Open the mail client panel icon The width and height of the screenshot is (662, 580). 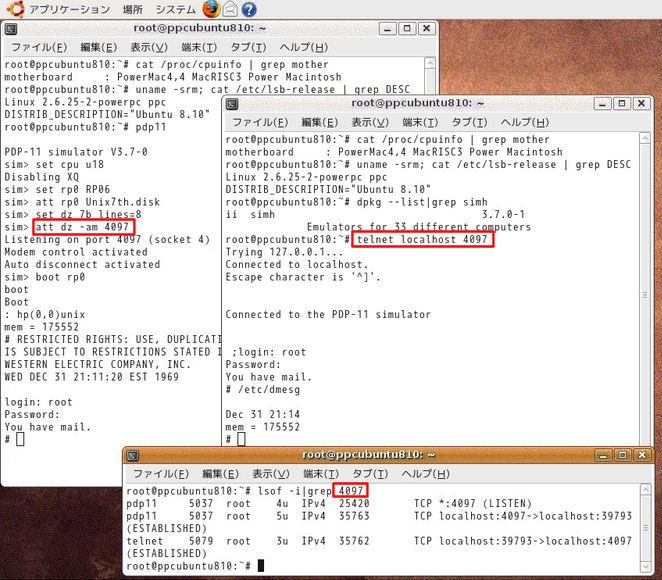pos(230,9)
